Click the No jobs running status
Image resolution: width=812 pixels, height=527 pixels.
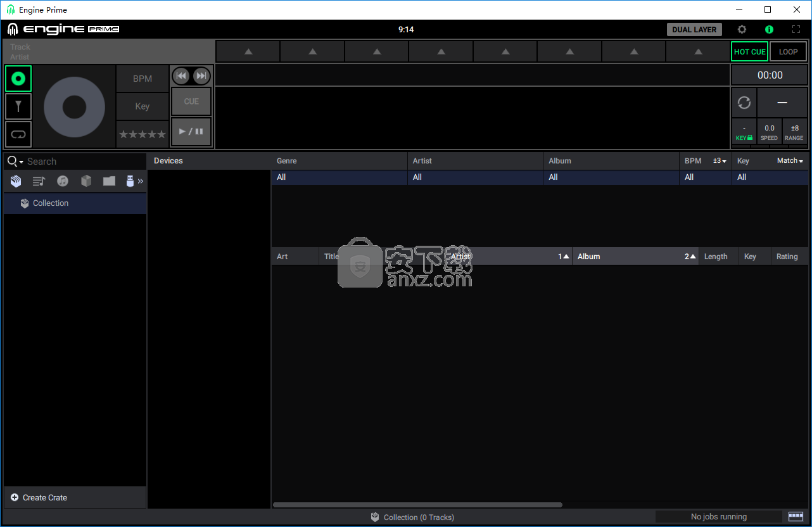pyautogui.click(x=719, y=517)
